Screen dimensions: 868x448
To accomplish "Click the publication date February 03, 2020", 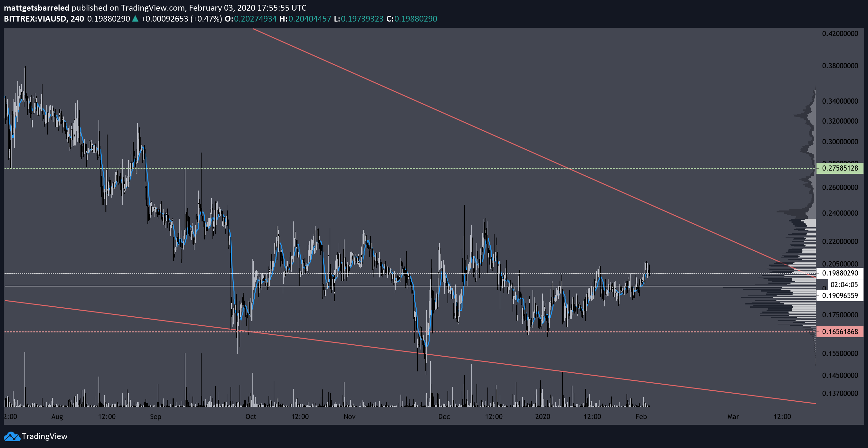I will click(222, 8).
